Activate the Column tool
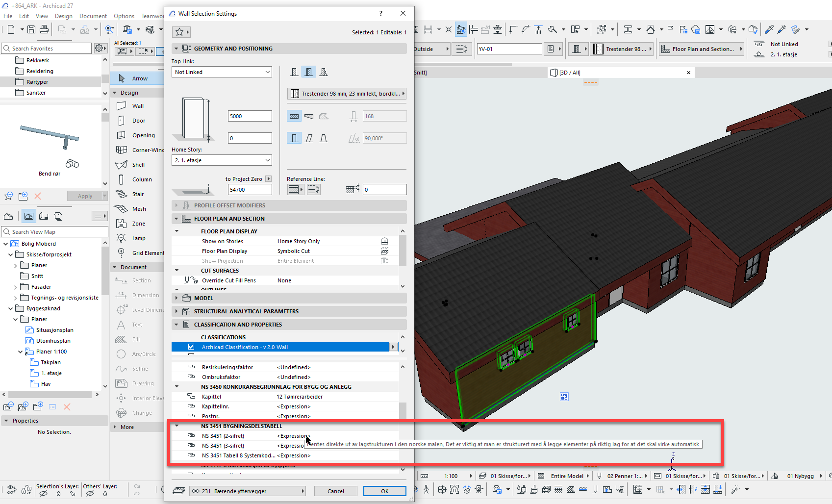This screenshot has height=504, width=832. (x=142, y=179)
